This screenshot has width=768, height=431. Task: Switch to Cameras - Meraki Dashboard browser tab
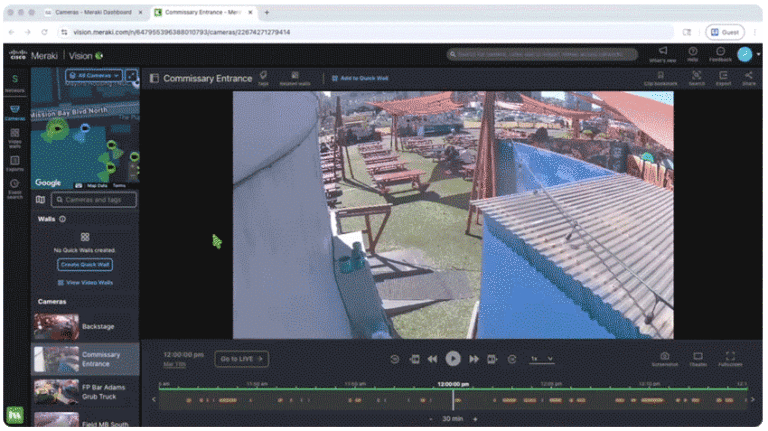(x=93, y=12)
